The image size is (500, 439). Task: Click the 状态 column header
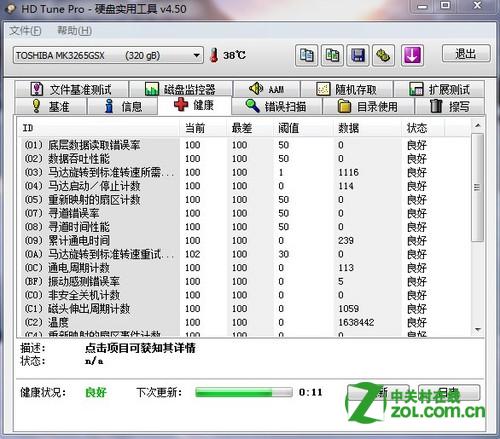click(x=423, y=128)
